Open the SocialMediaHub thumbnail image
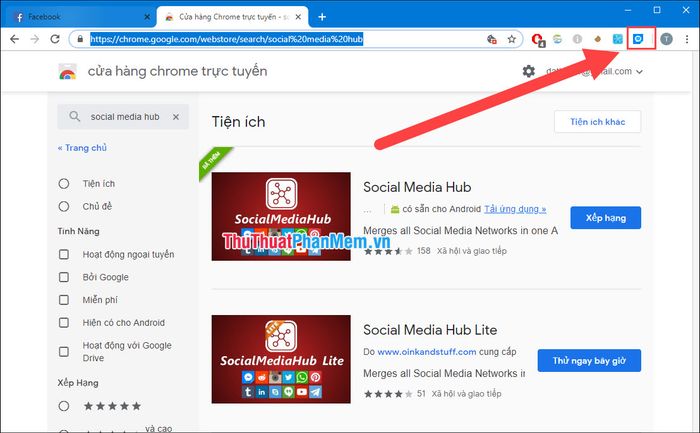Image resolution: width=700 pixels, height=433 pixels. (x=281, y=216)
